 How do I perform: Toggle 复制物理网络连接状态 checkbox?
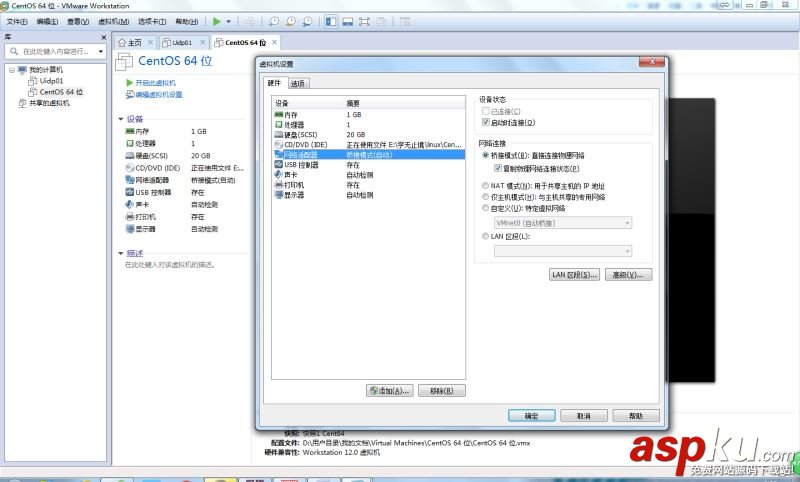498,168
